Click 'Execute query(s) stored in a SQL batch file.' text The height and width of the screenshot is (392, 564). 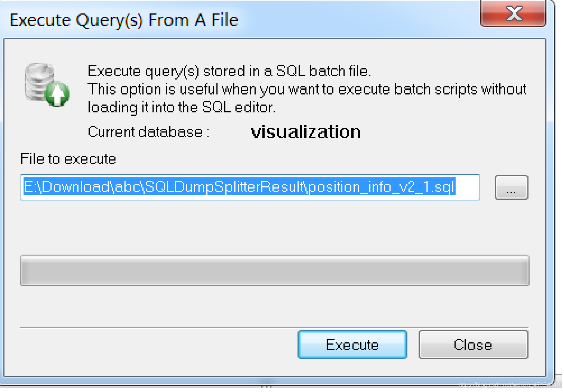(230, 72)
